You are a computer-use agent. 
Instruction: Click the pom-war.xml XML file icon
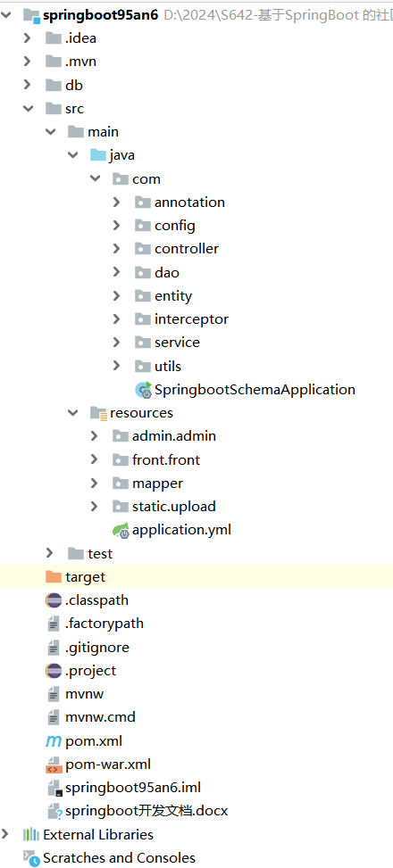54,765
